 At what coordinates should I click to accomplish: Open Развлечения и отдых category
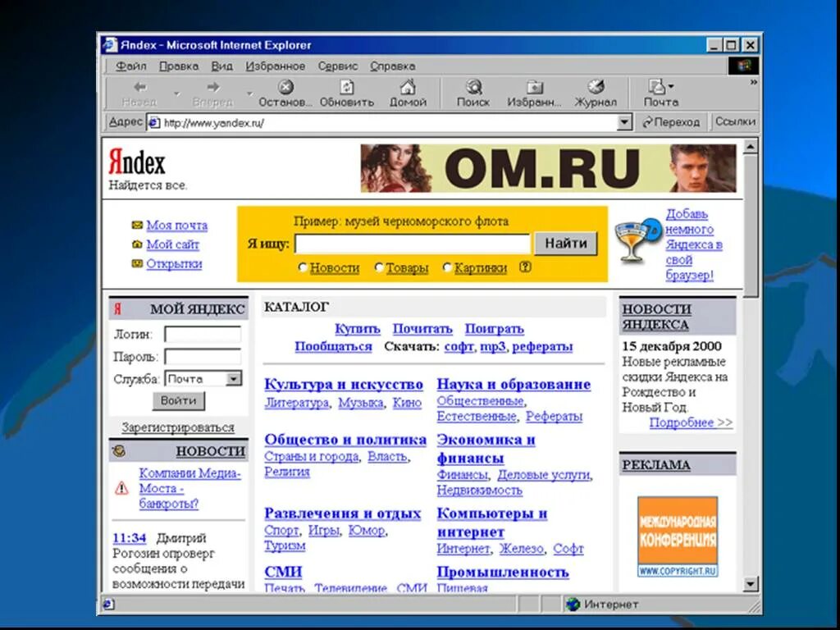coord(342,514)
